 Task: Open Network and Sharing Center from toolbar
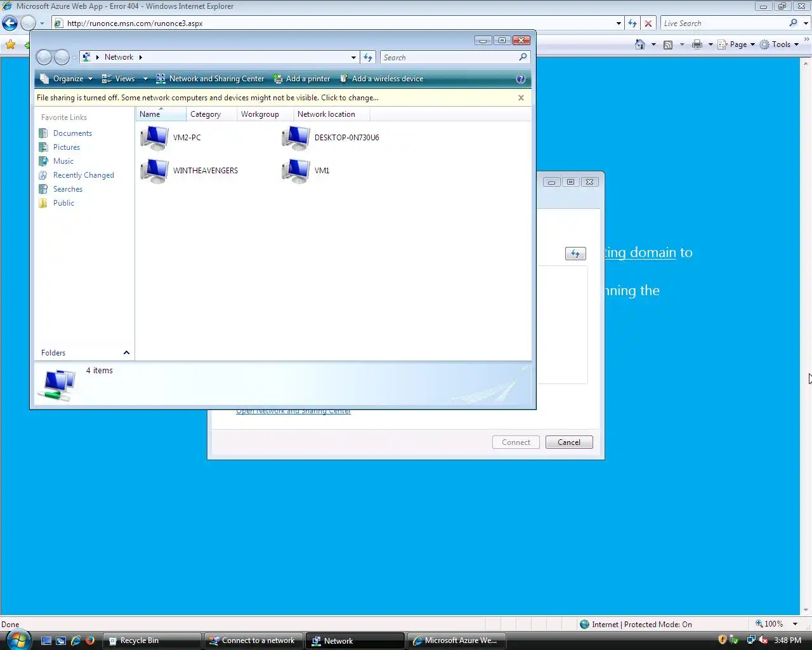(210, 79)
